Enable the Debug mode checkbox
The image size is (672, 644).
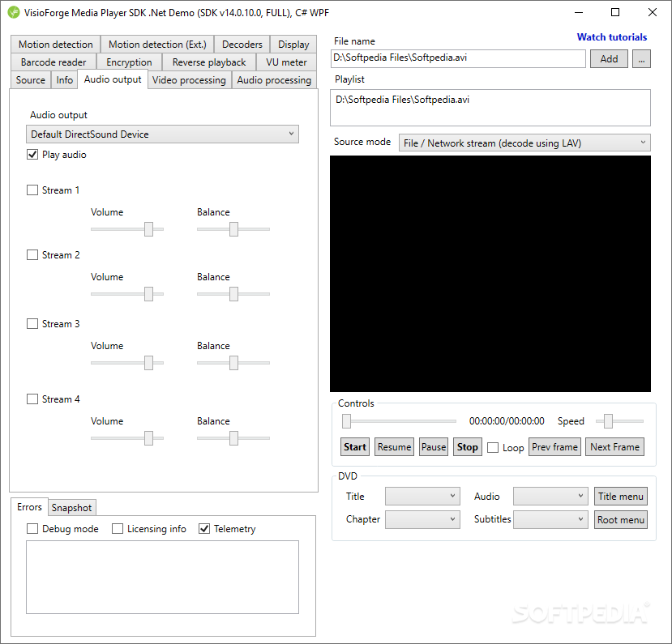[32, 529]
